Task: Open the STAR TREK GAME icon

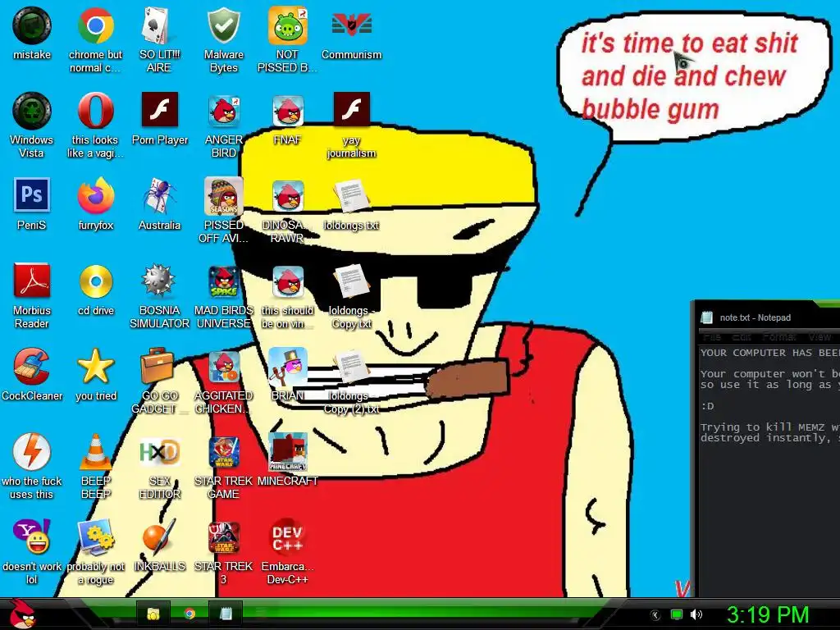Action: click(x=223, y=453)
